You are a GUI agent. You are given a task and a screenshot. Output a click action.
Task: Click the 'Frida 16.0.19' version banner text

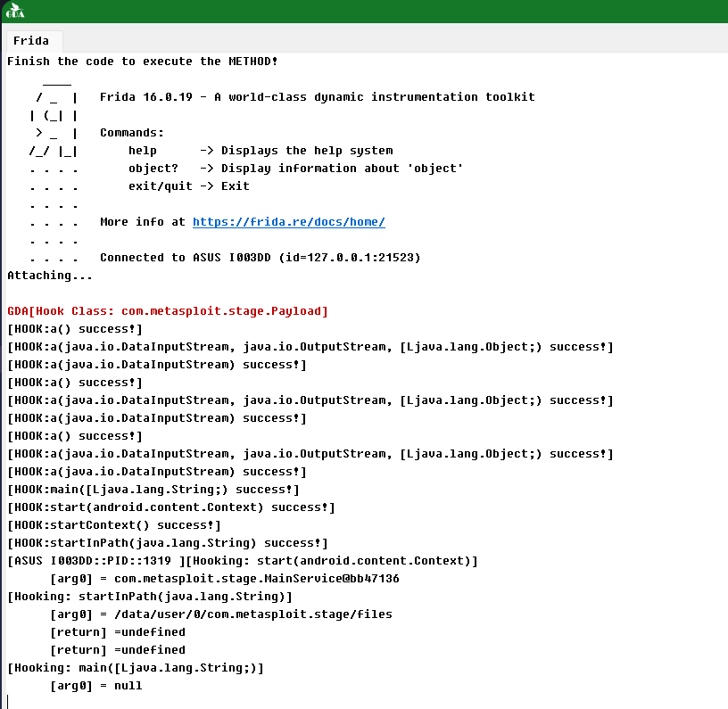point(317,97)
